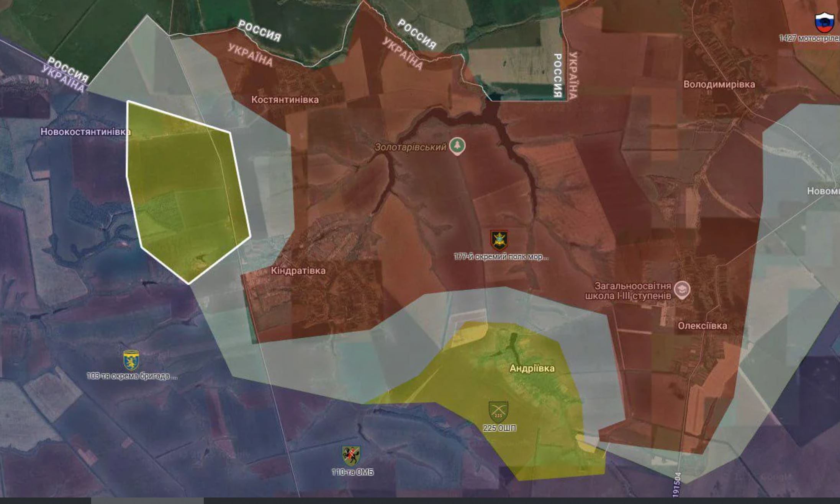The height and width of the screenshot is (504, 840).
Task: Open the Загальноосвітня школа I-III ступенів label
Action: pyautogui.click(x=628, y=291)
